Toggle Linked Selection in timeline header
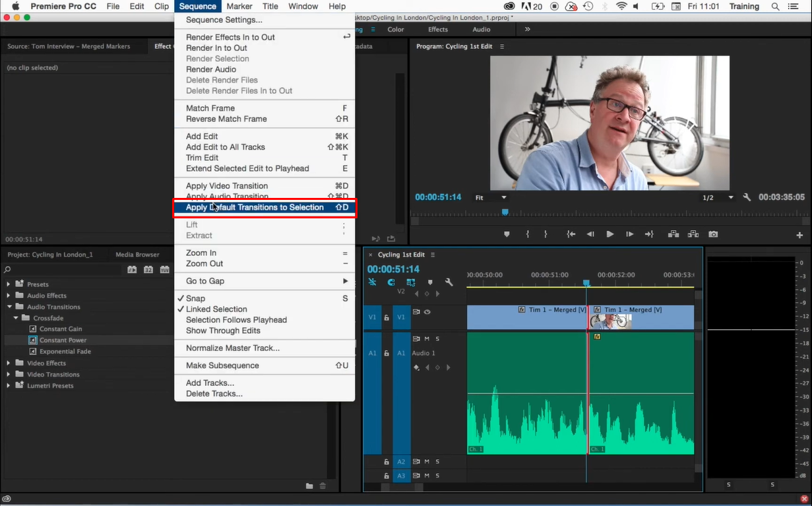 coord(411,282)
